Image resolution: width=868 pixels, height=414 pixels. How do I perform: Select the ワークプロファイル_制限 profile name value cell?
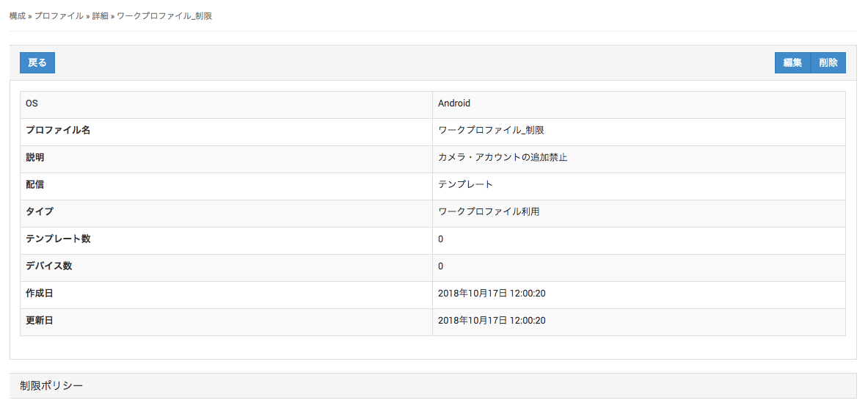[x=491, y=131]
